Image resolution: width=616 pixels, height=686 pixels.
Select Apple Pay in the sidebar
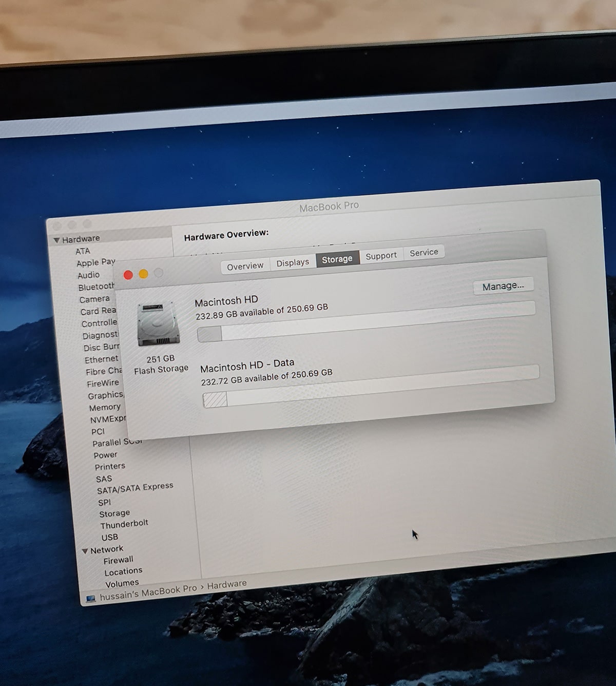click(96, 263)
